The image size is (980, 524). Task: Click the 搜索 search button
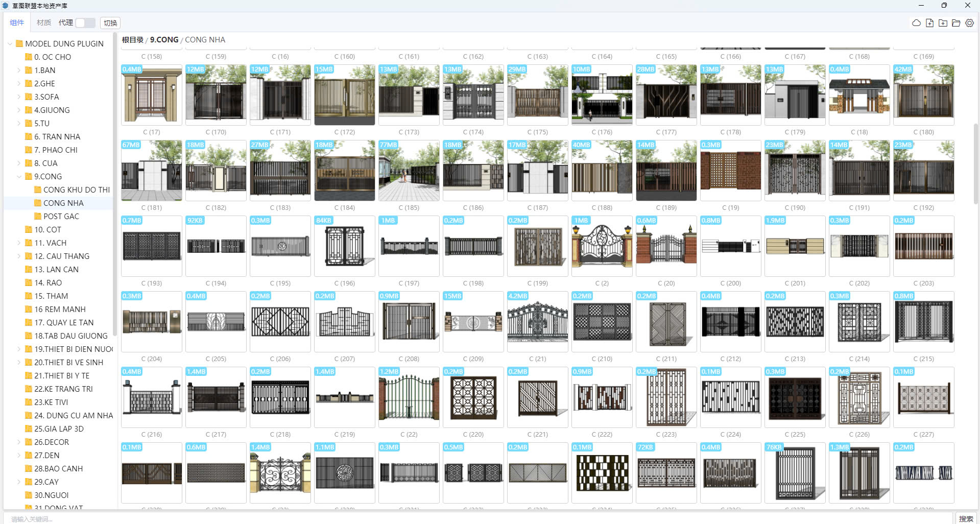(x=965, y=518)
